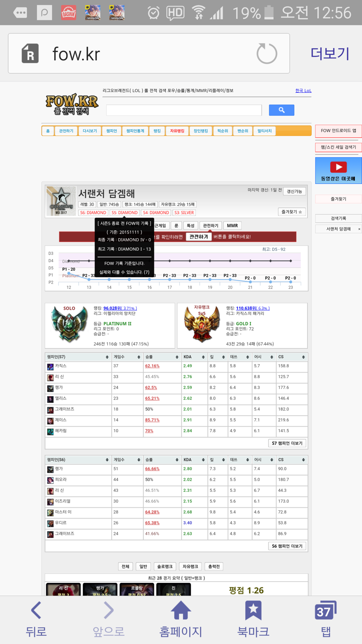Open the tab switcher showing 37
The height and width of the screenshot is (644, 362).
[x=325, y=619]
